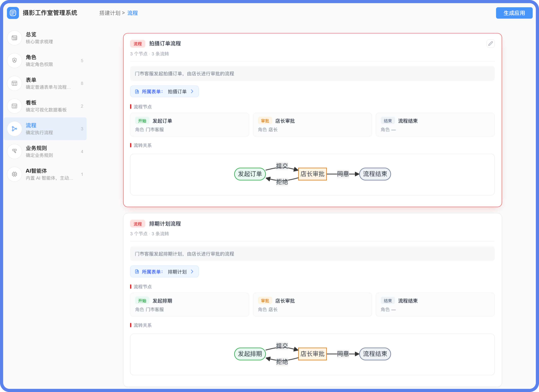Click the 拒绝 edge label in 排期计划流程 diagram

point(282,362)
